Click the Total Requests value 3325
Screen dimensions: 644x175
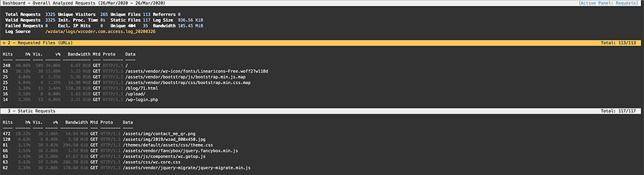(x=50, y=14)
